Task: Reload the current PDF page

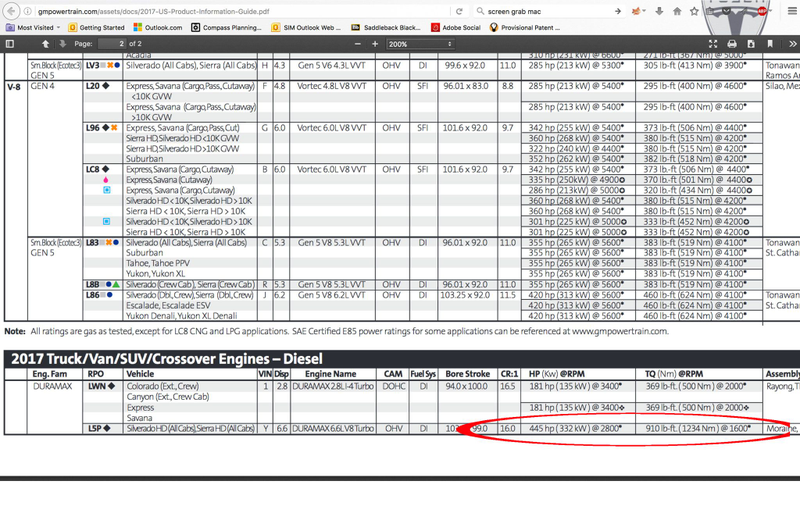Action: (459, 11)
